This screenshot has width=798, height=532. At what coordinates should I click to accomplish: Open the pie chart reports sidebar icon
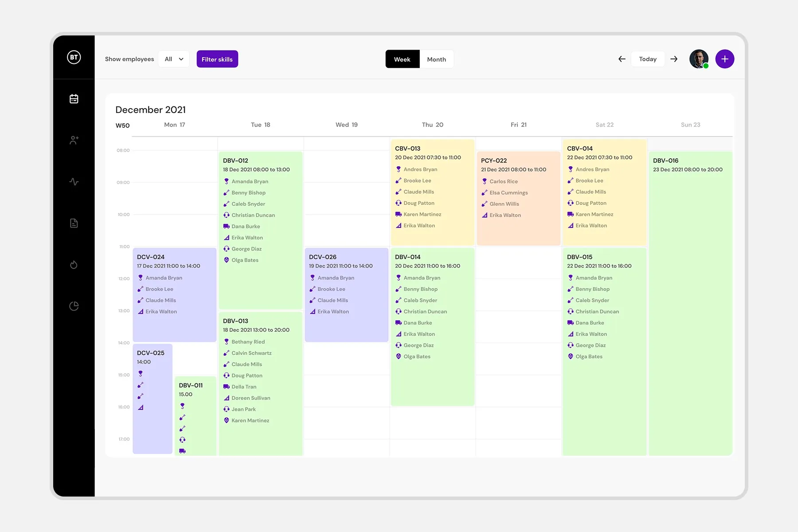click(x=74, y=306)
